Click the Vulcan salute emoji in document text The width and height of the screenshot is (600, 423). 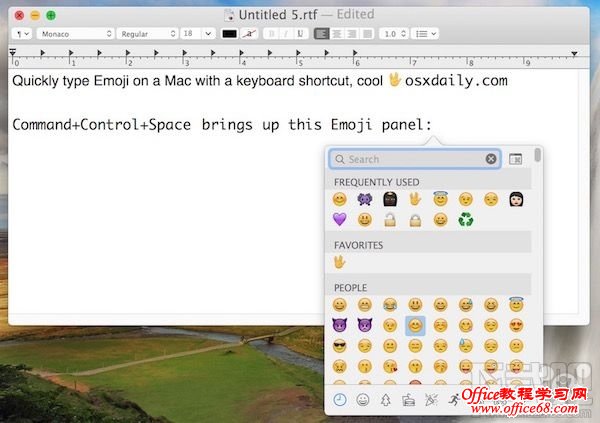click(395, 80)
